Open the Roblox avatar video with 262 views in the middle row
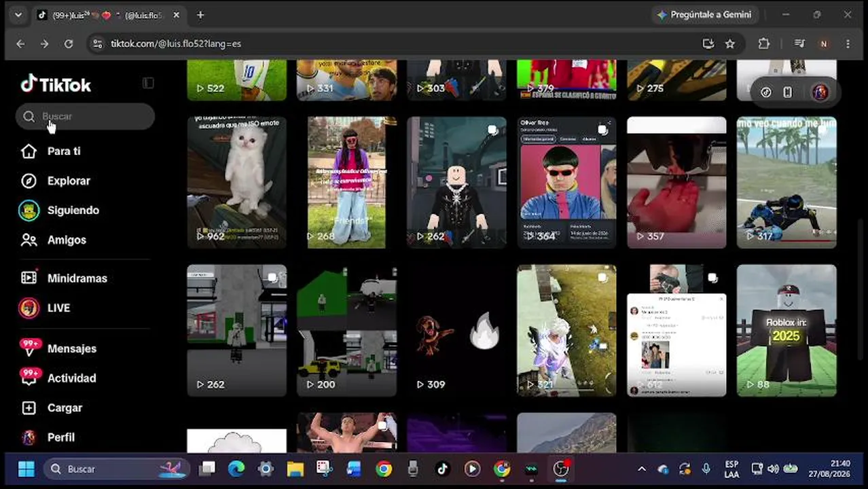The image size is (868, 489). tap(456, 182)
